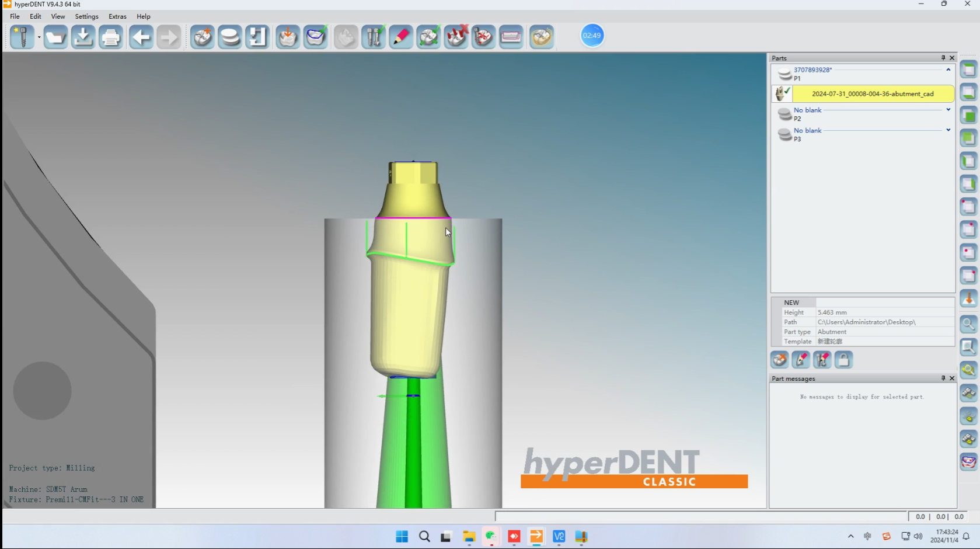Click the magnifier zoom icon in right sidebar
Image resolution: width=980 pixels, height=549 pixels.
click(968, 324)
